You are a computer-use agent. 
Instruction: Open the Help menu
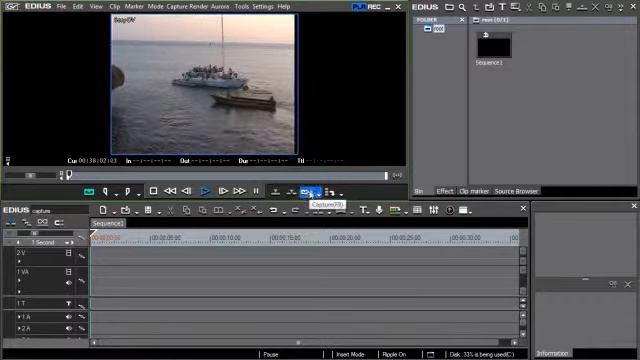(x=284, y=7)
